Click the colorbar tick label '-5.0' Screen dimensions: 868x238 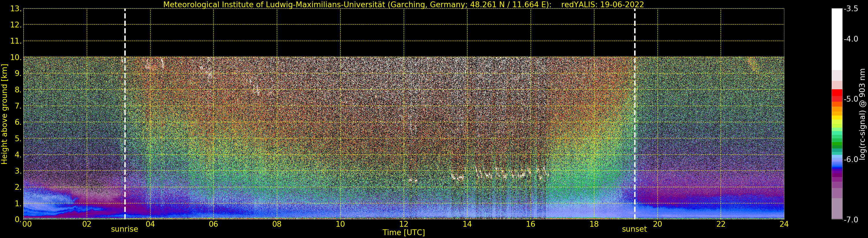tap(851, 99)
